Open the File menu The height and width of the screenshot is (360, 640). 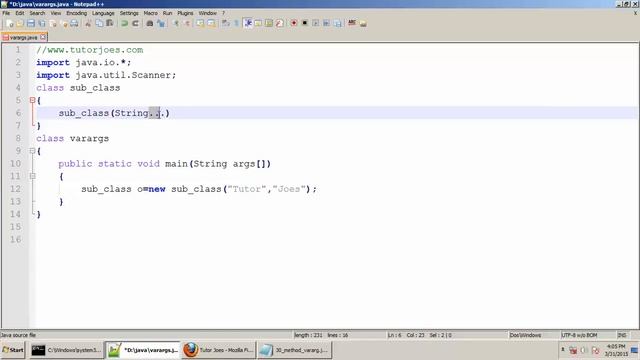pos(6,13)
